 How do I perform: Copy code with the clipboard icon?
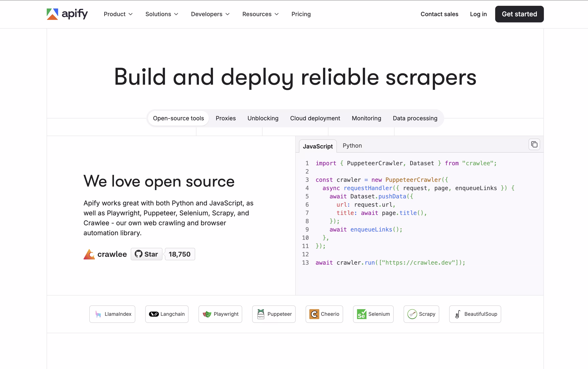coord(534,145)
